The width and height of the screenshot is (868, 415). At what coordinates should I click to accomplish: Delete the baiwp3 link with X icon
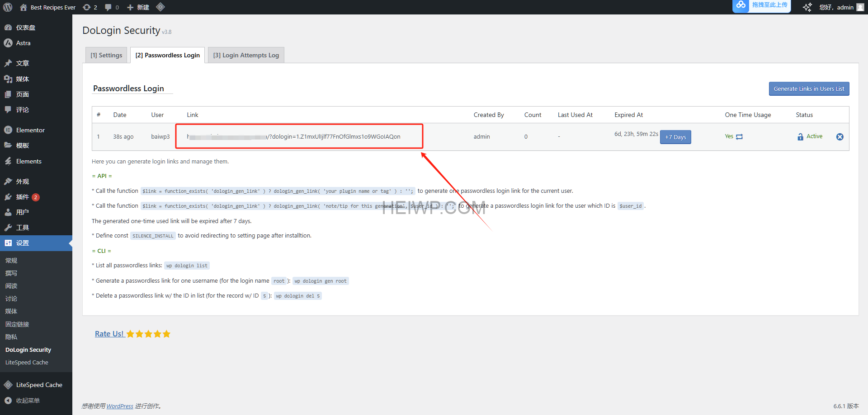[x=840, y=137]
